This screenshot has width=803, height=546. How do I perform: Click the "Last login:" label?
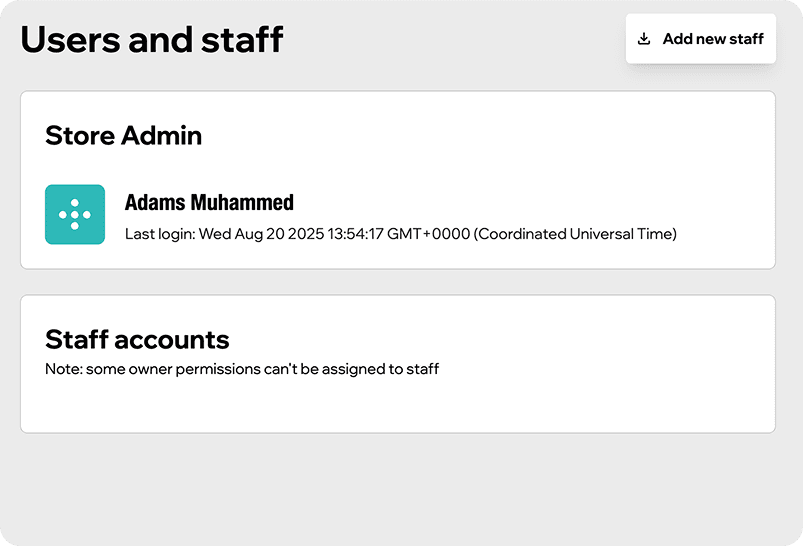[x=160, y=234]
